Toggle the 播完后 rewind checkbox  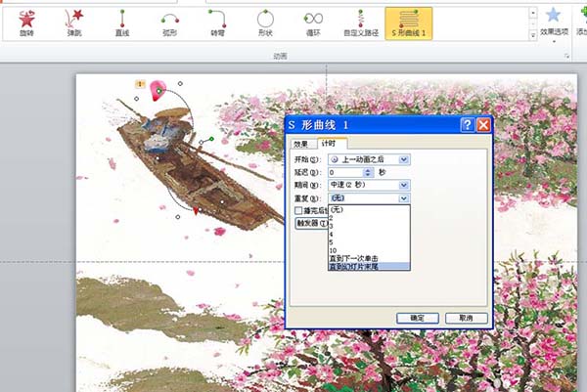click(x=298, y=210)
